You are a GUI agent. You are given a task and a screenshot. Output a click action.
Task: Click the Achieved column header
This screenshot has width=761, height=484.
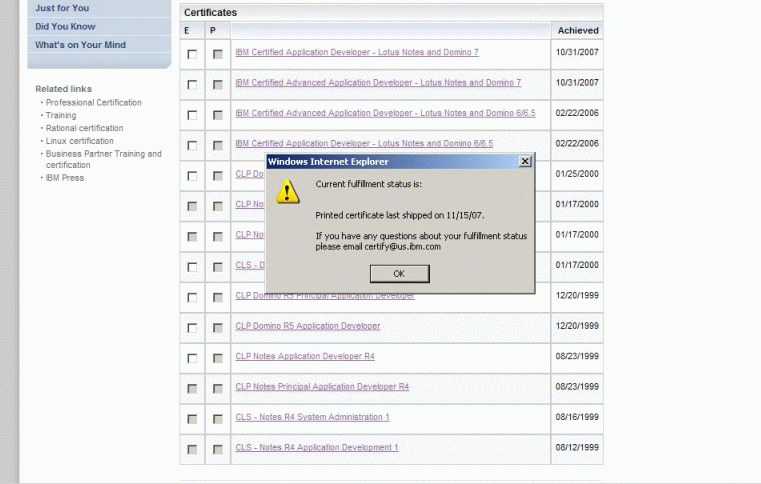[x=578, y=31]
